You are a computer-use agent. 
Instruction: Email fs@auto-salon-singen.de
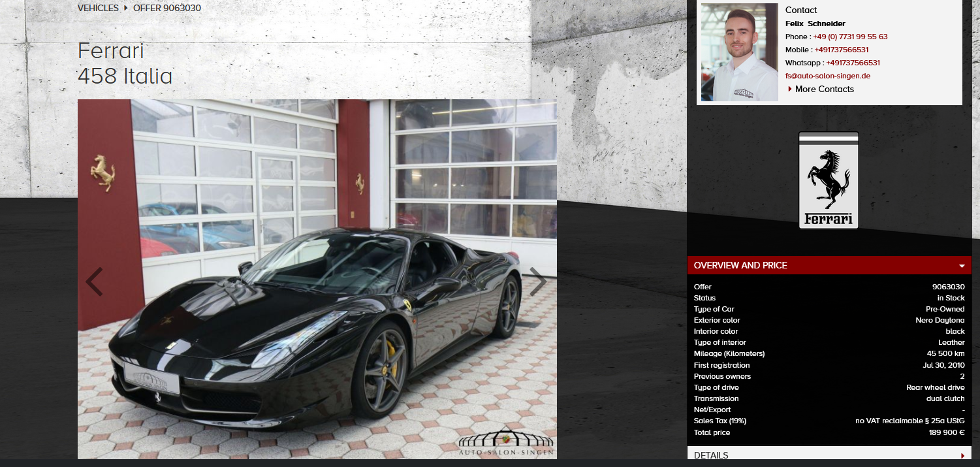coord(828,76)
